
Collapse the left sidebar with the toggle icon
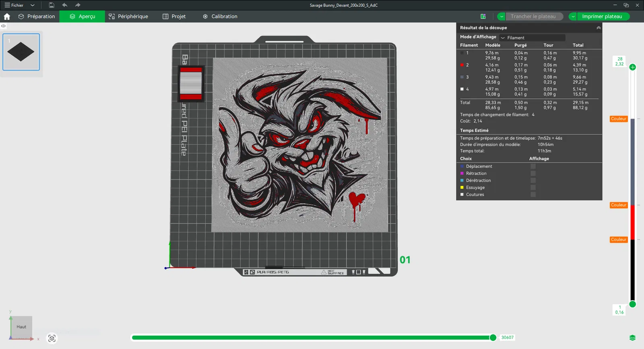pos(3,26)
